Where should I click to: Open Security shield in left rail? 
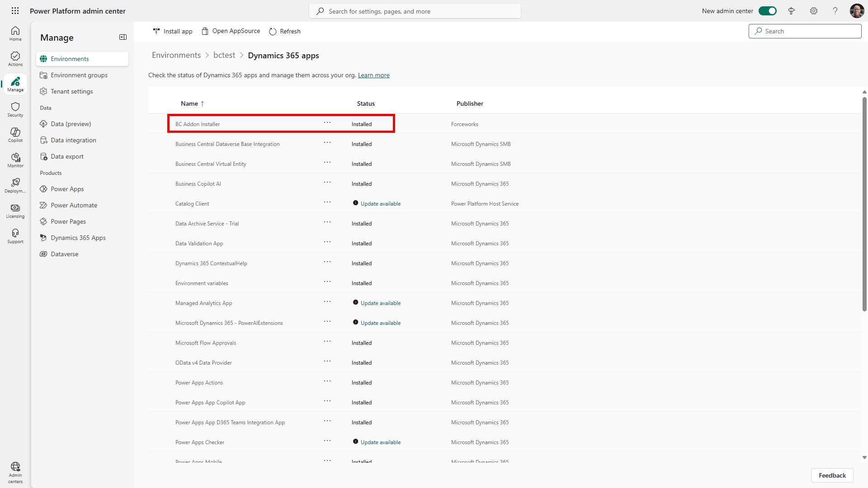[x=15, y=109]
